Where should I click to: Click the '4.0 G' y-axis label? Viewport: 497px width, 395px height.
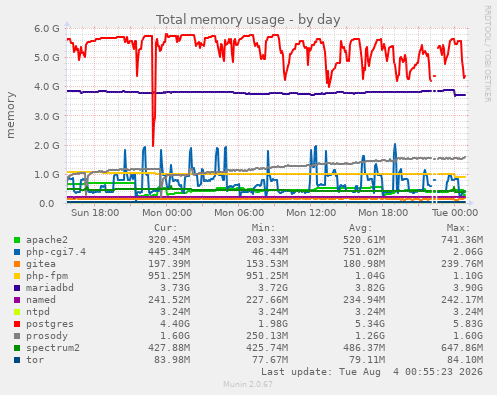(47, 87)
